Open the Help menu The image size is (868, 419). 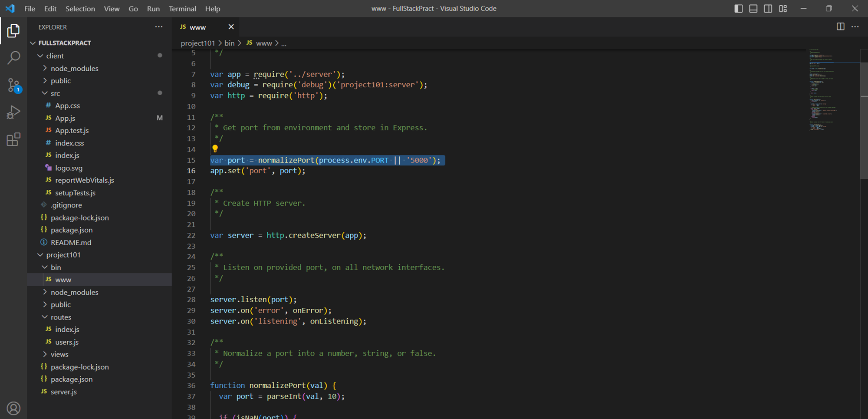point(213,9)
